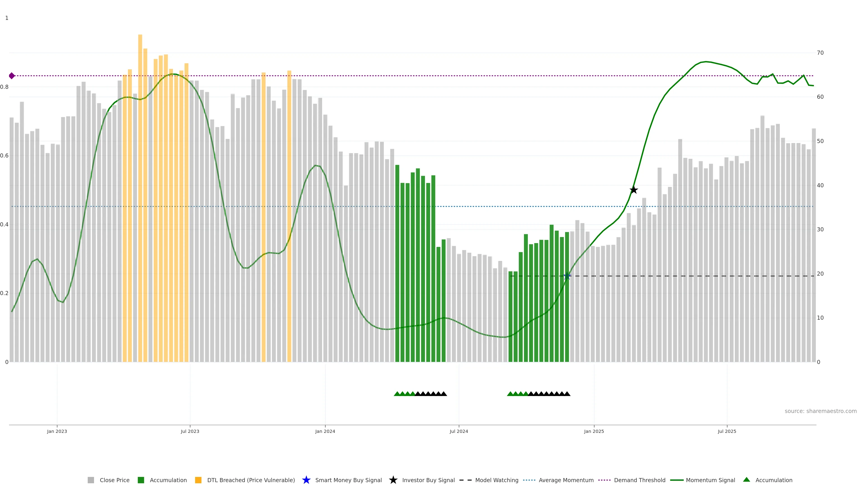Click the Jul 2025 axis label

727,431
